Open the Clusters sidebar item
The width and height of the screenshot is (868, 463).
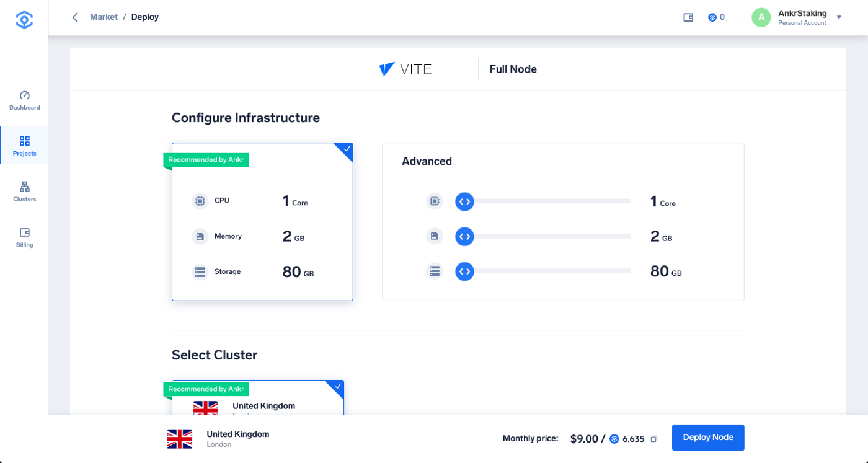(24, 192)
